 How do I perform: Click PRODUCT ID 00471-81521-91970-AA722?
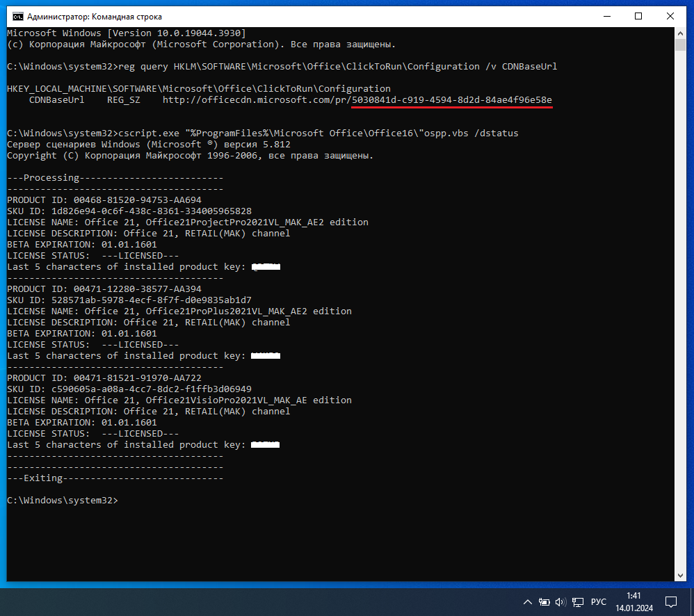pyautogui.click(x=104, y=378)
